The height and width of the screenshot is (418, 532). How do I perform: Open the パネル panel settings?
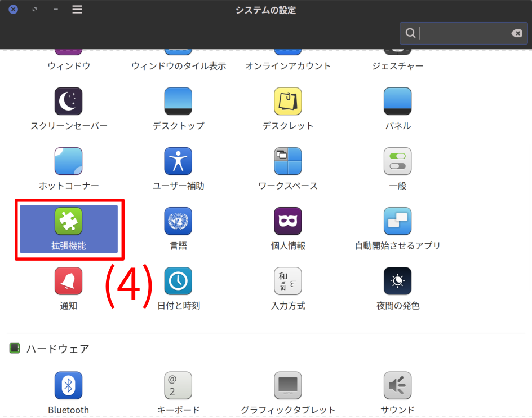(x=397, y=102)
